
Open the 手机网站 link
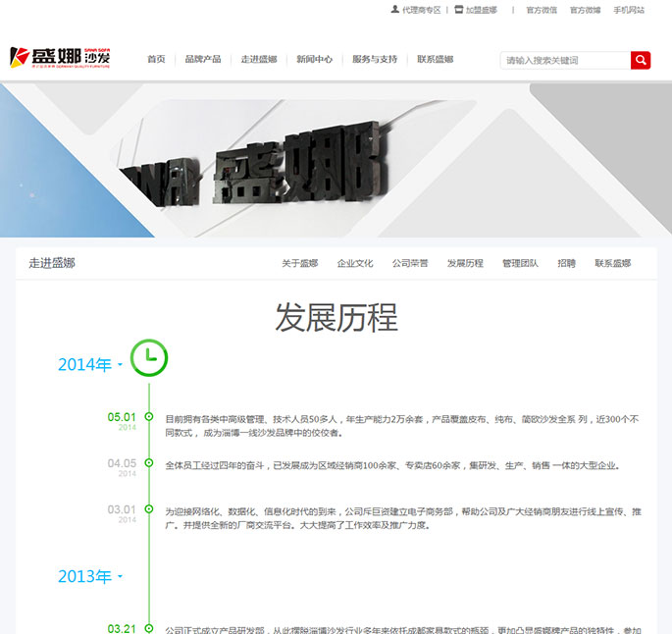pos(629,10)
